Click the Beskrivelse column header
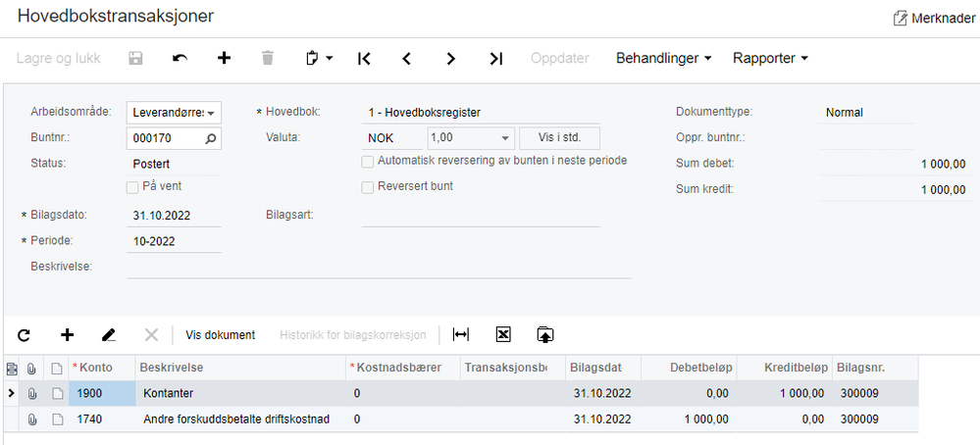 240,368
